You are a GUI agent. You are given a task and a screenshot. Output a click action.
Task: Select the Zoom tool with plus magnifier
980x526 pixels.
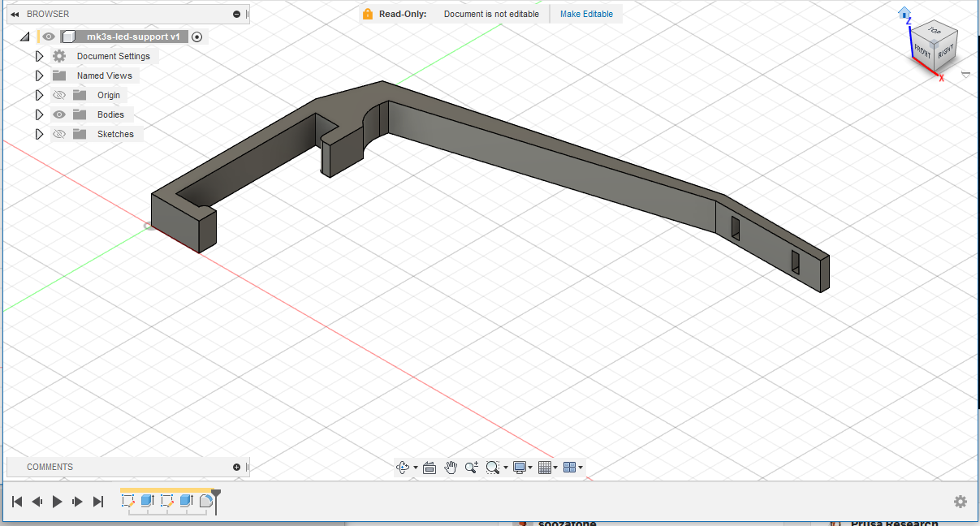pos(472,467)
